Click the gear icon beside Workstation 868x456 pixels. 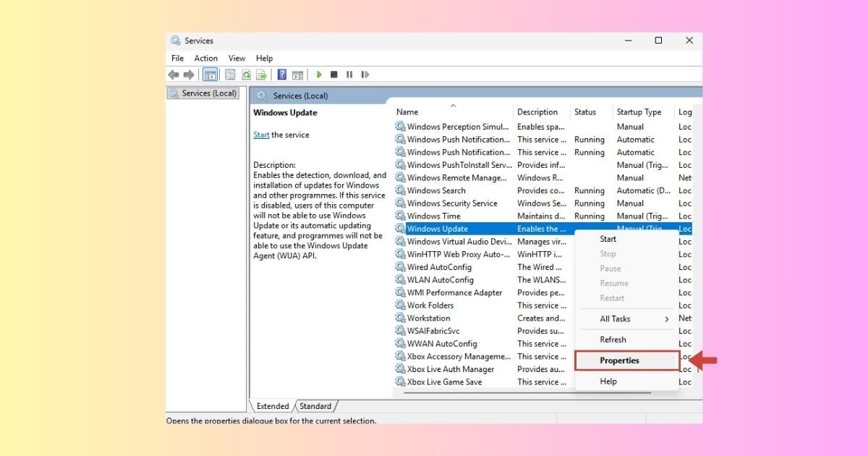coord(400,318)
